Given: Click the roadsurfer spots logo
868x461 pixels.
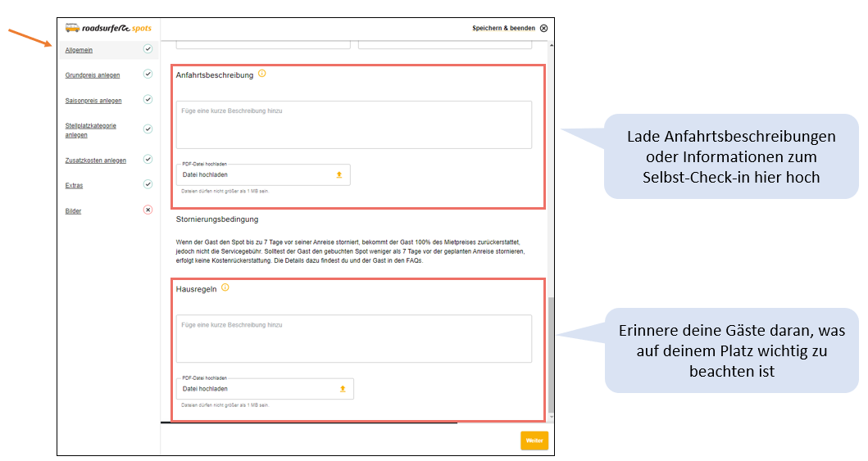Looking at the screenshot, I should click(108, 28).
